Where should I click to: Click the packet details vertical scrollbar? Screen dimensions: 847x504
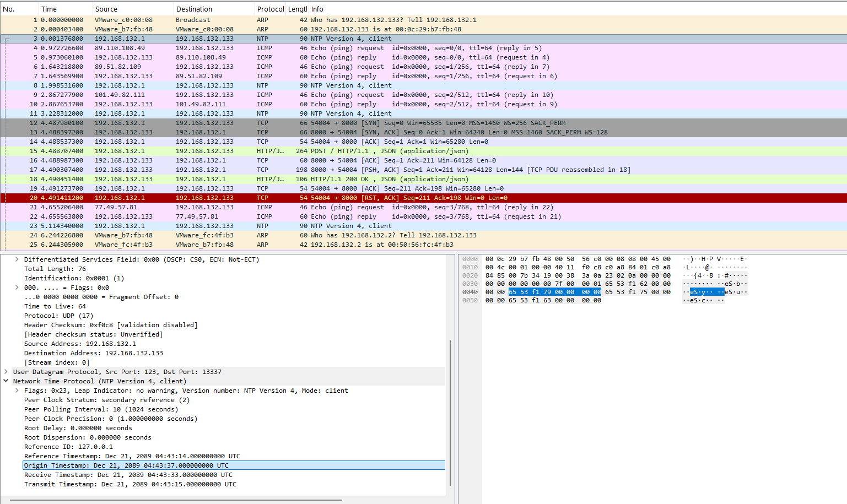tap(451, 413)
